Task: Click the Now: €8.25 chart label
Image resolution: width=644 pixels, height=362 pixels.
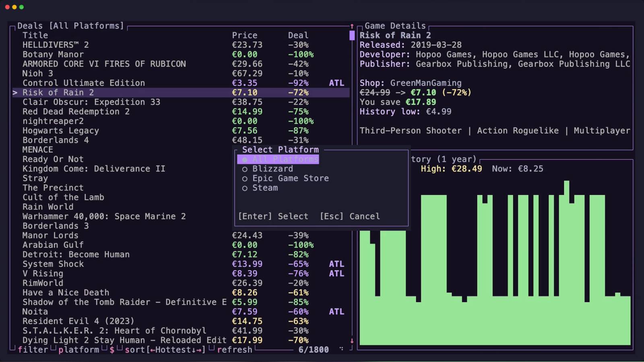Action: pyautogui.click(x=518, y=169)
